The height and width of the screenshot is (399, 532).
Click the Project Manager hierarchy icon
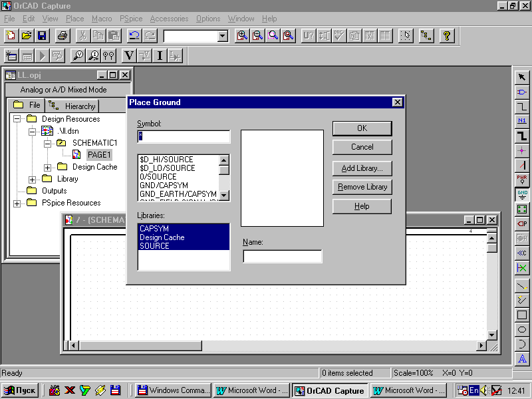click(x=426, y=36)
